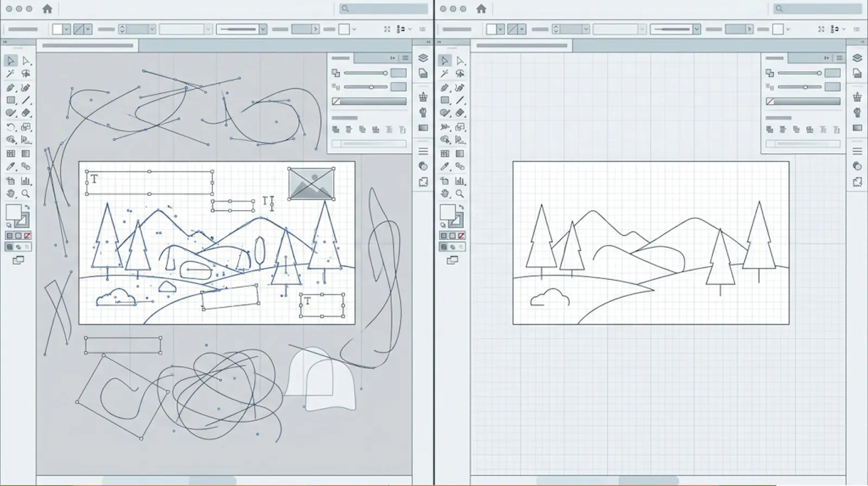Open the panel hamburger menu in left window
The image size is (868, 486).
point(405,58)
